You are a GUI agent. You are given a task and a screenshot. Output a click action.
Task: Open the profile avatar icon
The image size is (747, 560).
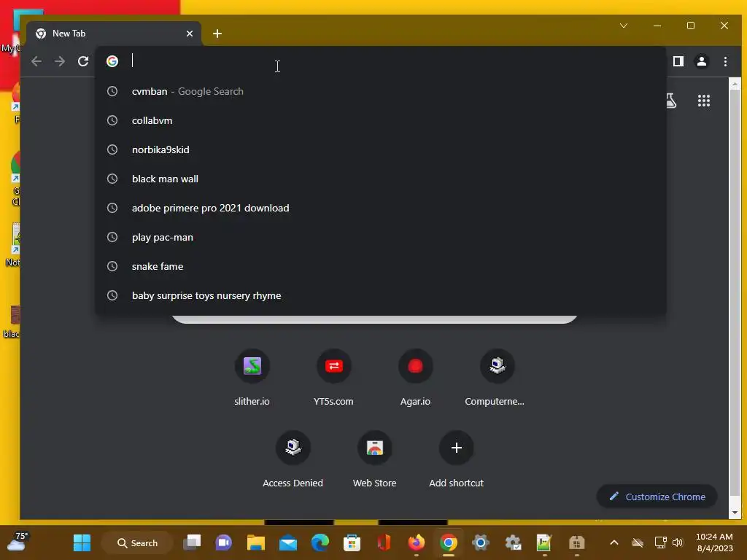pyautogui.click(x=702, y=61)
